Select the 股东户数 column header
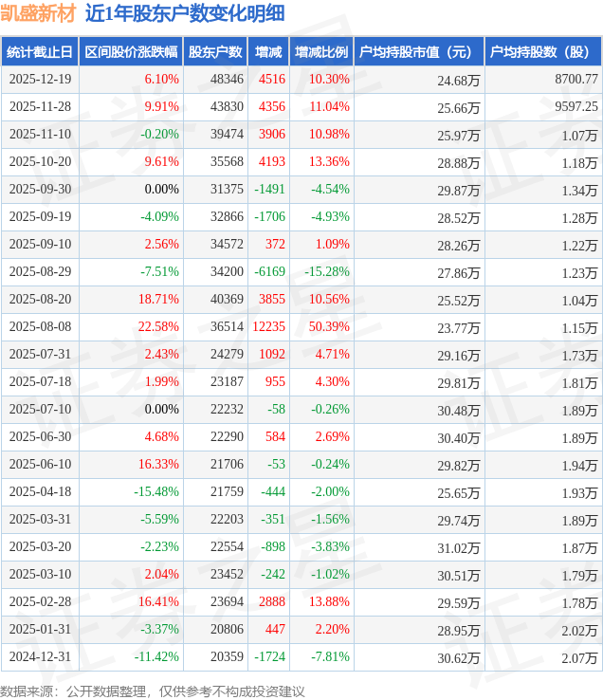 [215, 52]
